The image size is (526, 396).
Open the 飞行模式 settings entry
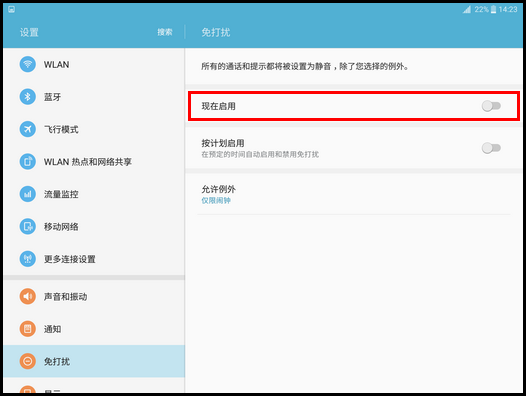pos(94,129)
